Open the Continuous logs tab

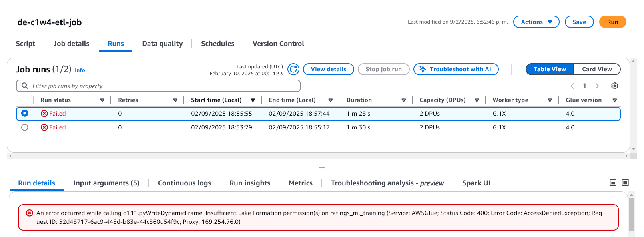coord(184,183)
